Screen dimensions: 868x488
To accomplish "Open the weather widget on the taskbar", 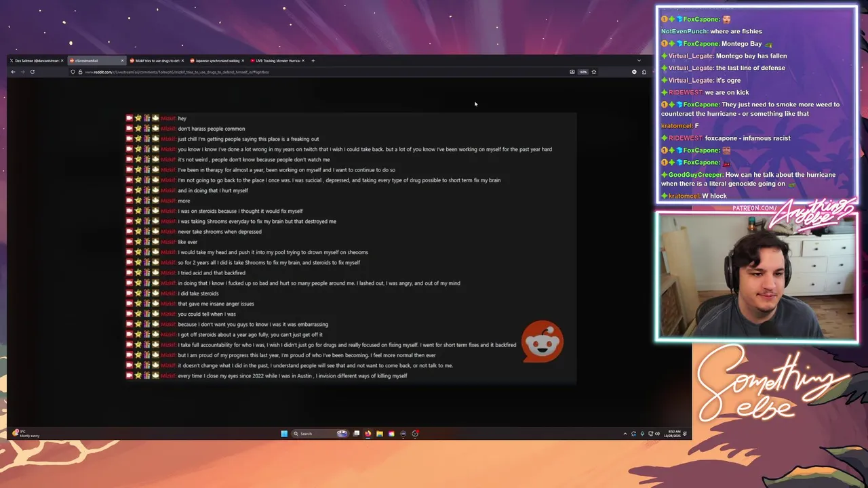I will coord(27,434).
